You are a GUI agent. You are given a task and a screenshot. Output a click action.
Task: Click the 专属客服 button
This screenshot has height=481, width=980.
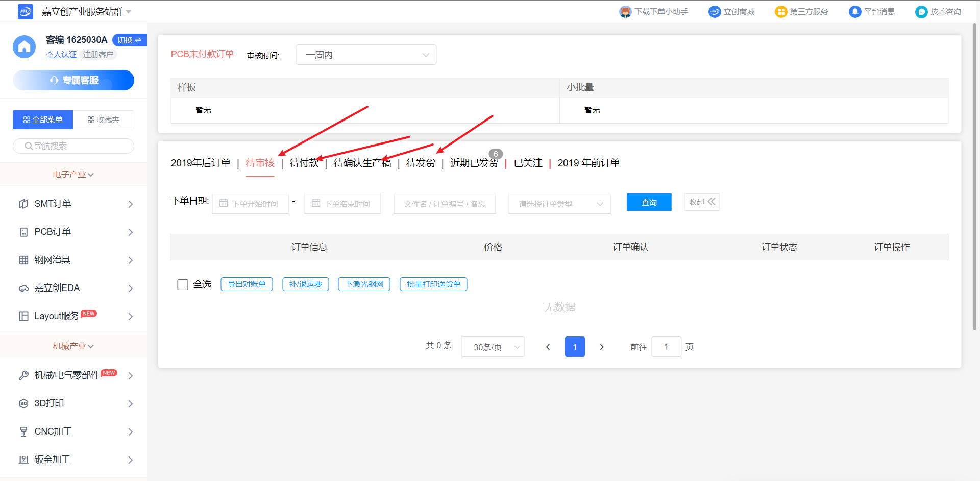click(x=73, y=80)
